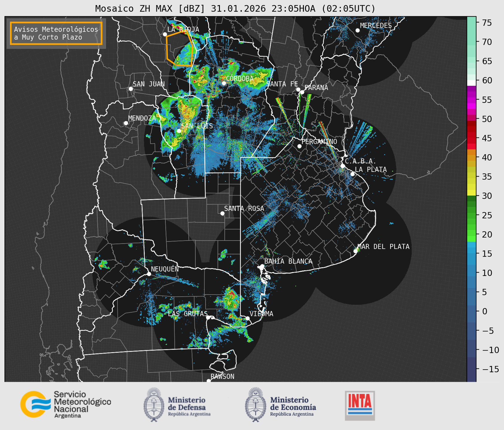Viewport: 504px width, 430px height.
Task: Click the Ministerio de Economía emblem
Action: click(x=255, y=405)
